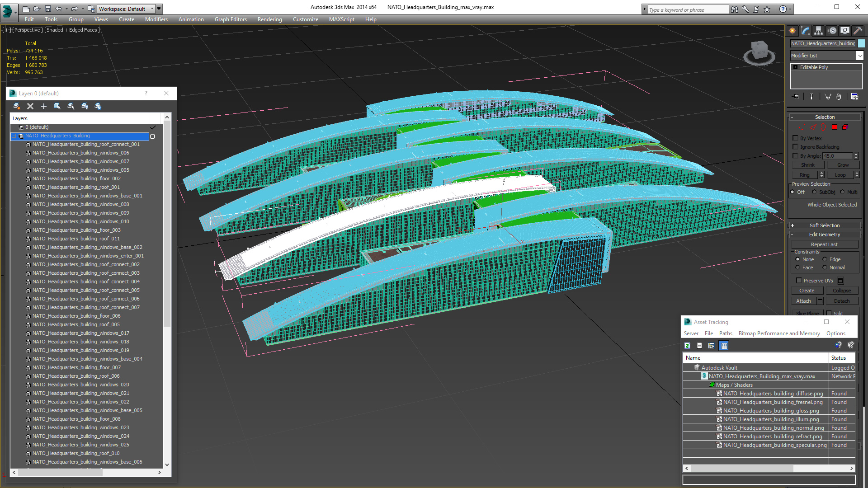This screenshot has height=488, width=868.
Task: Open Bitmap Performance and Memory menu
Action: pyautogui.click(x=779, y=333)
